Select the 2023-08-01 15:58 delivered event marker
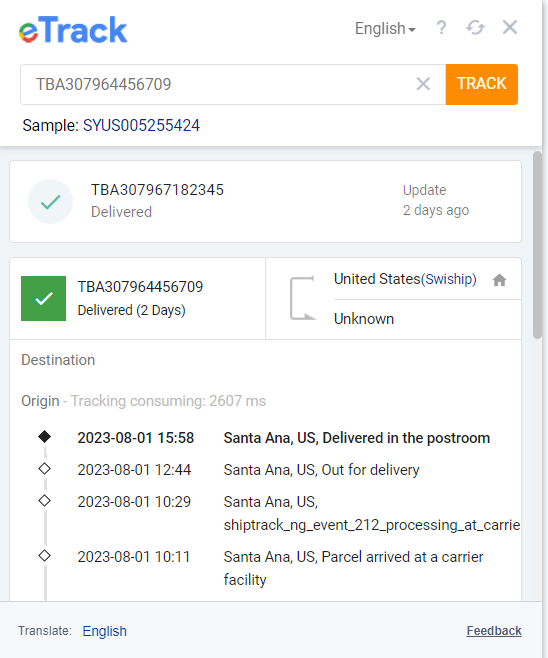Viewport: 548px width, 658px height. (x=44, y=437)
